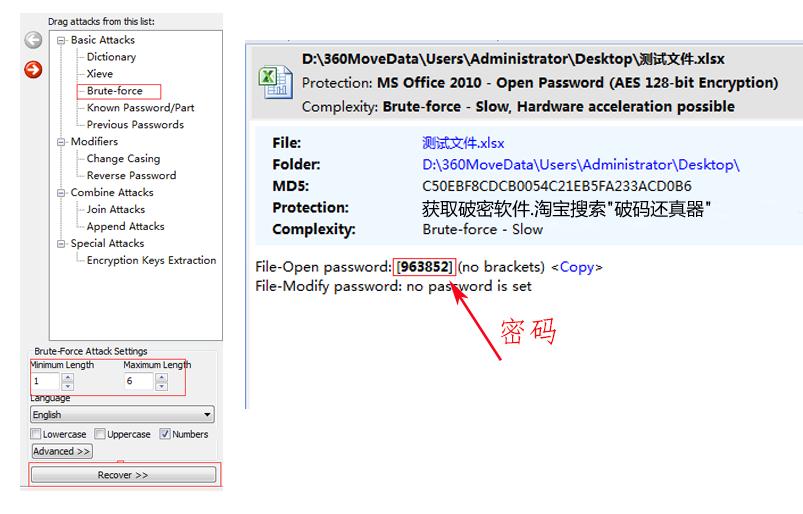
Task: Click the grey back arrow icon
Action: [x=33, y=40]
